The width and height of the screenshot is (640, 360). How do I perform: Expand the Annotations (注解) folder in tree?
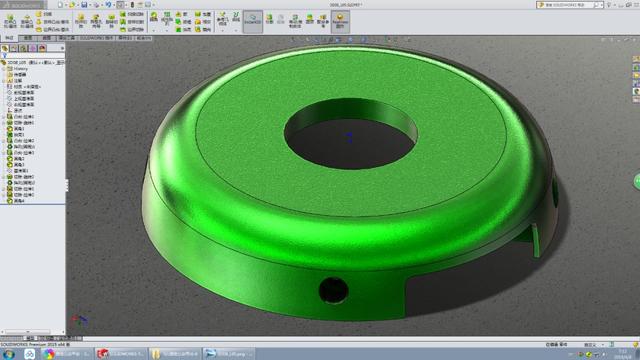(x=4, y=81)
